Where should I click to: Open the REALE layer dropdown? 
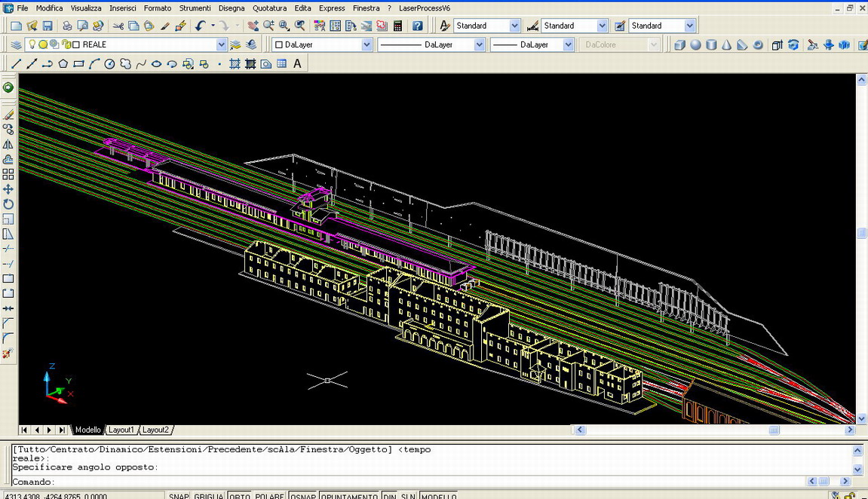[x=221, y=45]
